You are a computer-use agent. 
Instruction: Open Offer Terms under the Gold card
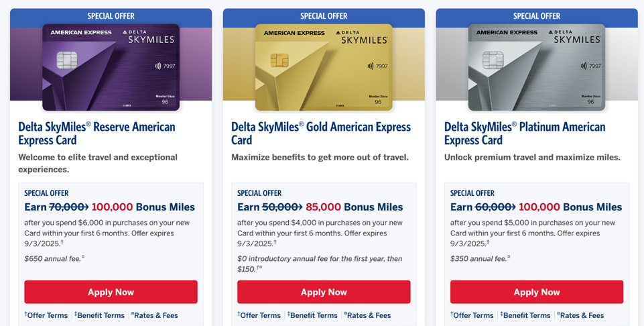pos(259,315)
